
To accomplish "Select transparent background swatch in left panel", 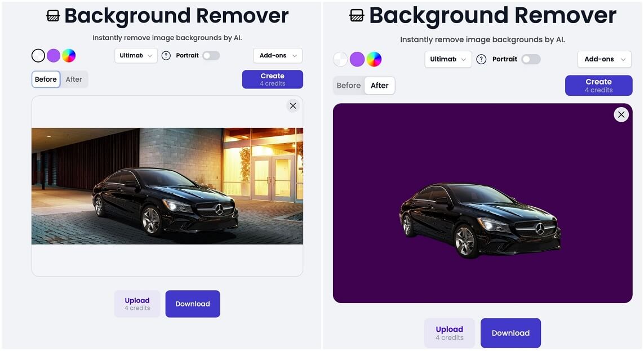I will pyautogui.click(x=38, y=55).
